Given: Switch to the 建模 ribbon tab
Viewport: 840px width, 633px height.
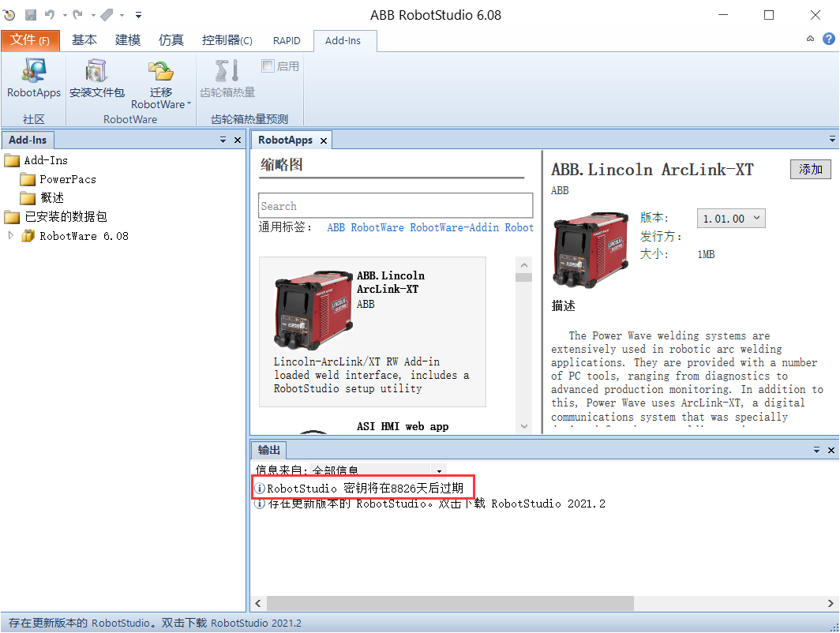Looking at the screenshot, I should 128,40.
